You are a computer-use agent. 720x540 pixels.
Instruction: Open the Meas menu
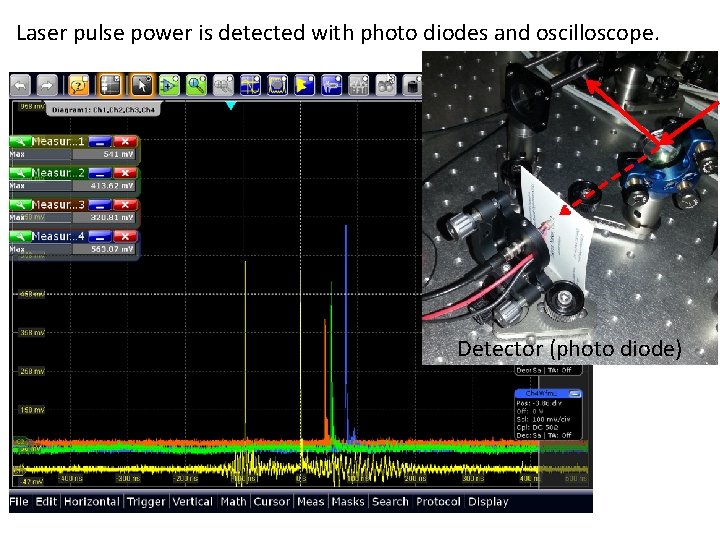(310, 501)
